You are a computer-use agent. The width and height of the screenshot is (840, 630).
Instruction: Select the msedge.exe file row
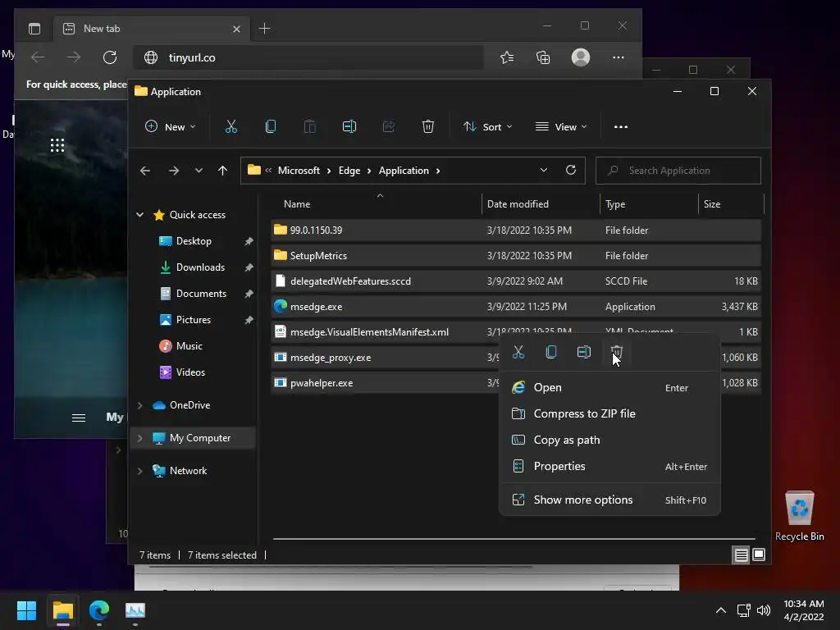coord(516,307)
